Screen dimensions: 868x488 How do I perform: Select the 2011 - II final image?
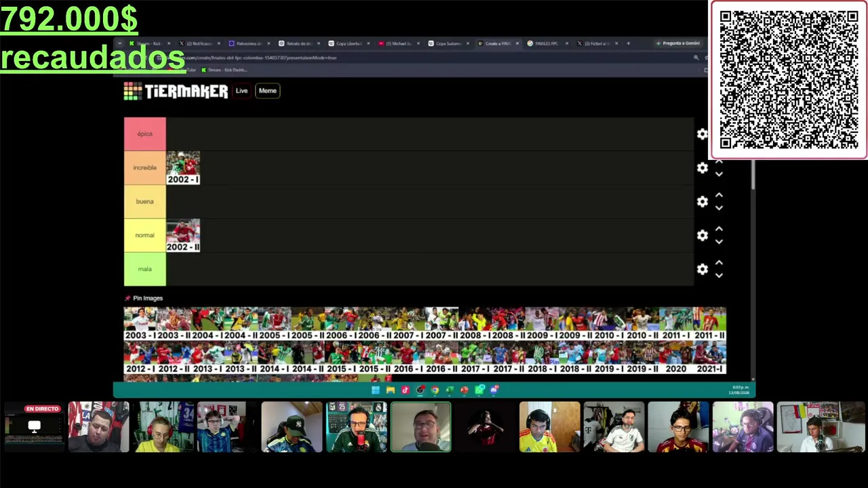point(709,324)
